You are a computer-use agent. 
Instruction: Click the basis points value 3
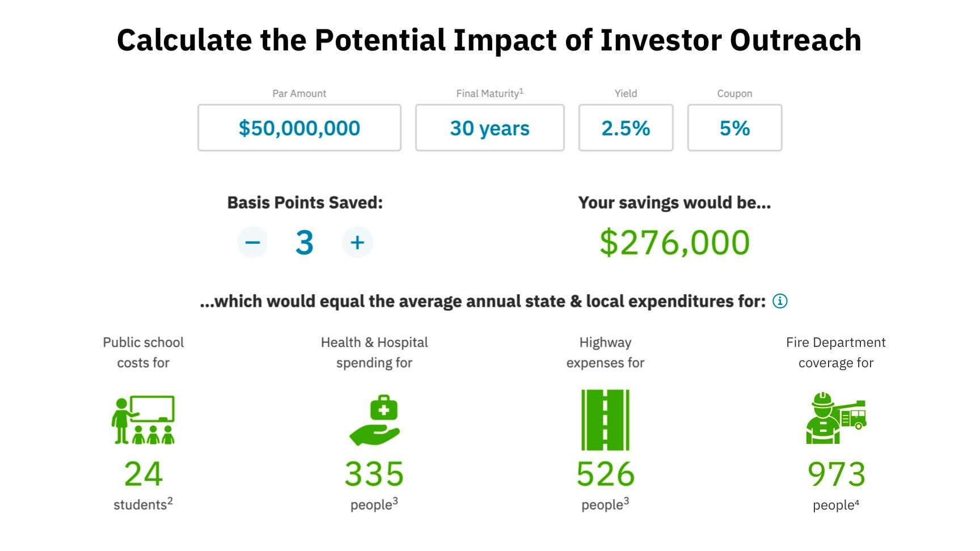[x=305, y=243]
